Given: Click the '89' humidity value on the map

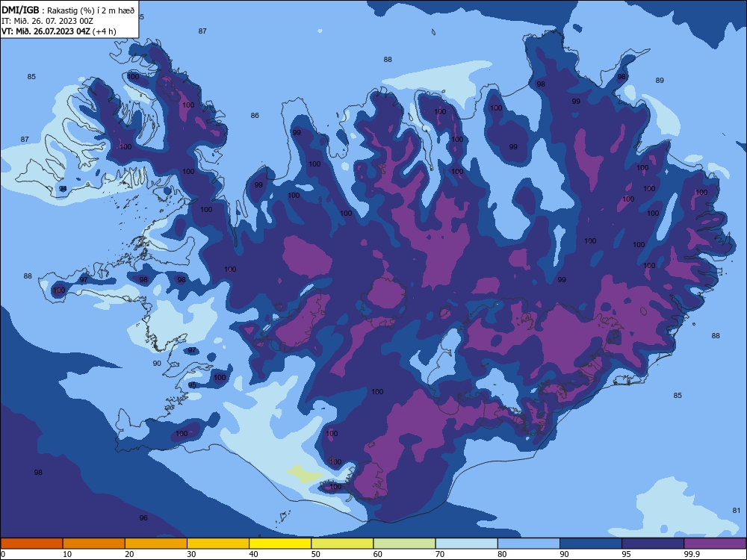Looking at the screenshot, I should point(660,81).
